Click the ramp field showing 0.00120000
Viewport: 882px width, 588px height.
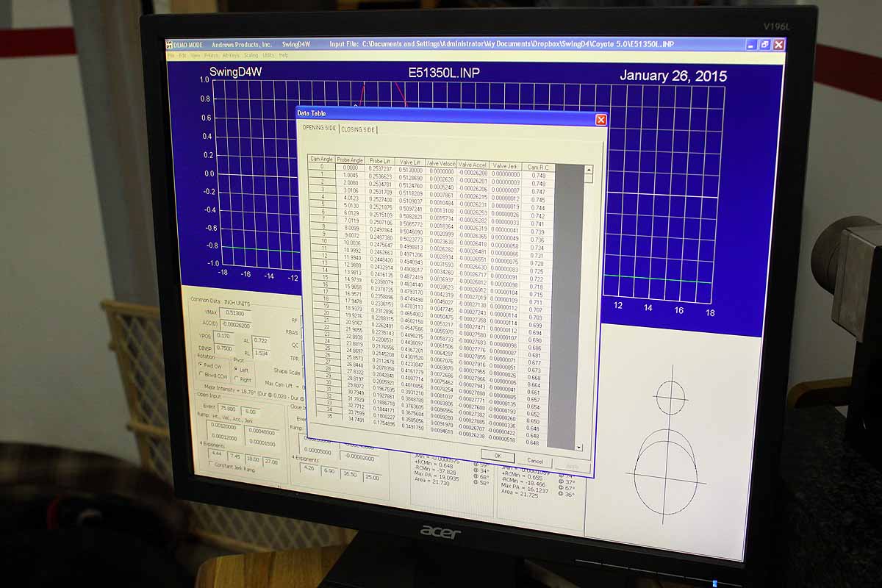click(x=224, y=426)
